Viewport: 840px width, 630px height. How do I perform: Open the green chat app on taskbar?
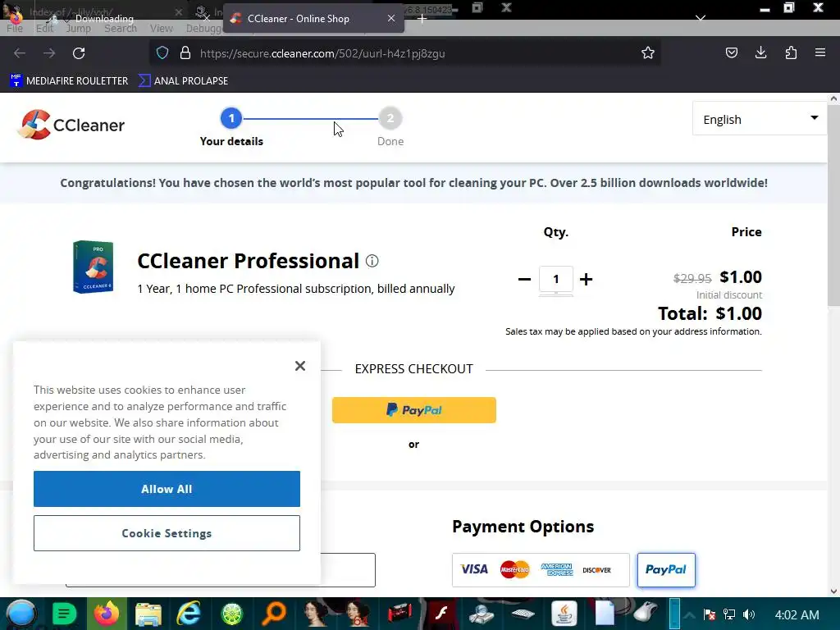[64, 614]
